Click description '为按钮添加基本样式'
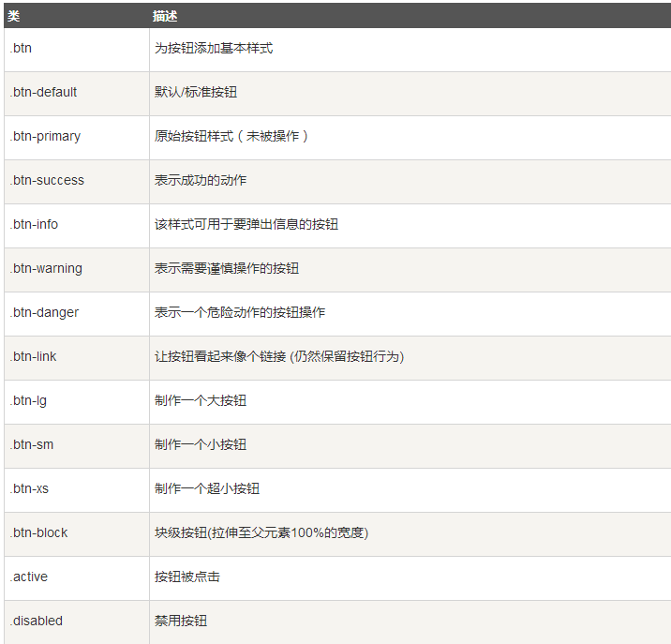This screenshot has width=671, height=644. tap(214, 48)
